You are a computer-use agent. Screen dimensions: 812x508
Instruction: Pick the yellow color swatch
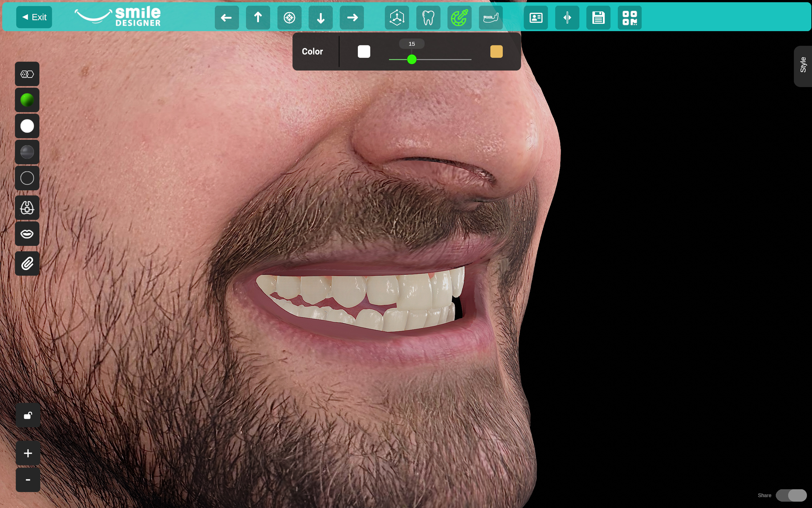point(496,51)
